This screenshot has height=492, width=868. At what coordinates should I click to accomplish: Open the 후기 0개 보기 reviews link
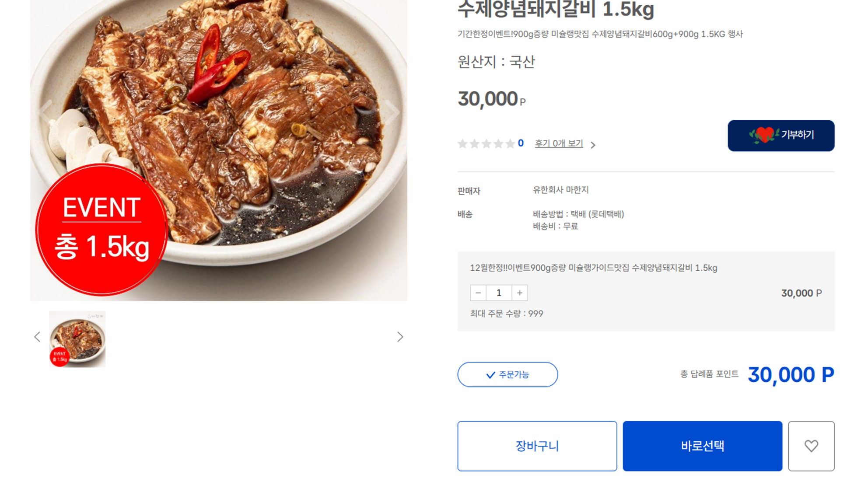pos(558,143)
